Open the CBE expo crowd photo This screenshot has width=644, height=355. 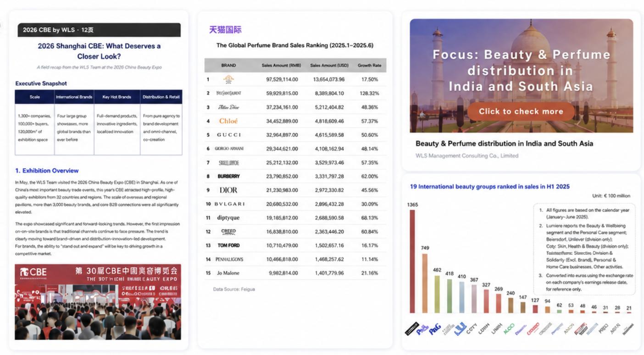tap(98, 302)
